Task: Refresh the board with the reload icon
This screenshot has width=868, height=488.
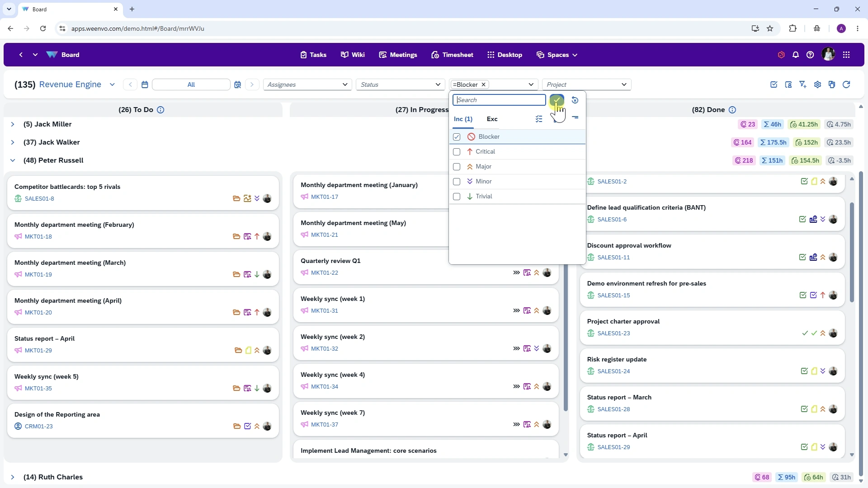Action: click(846, 84)
